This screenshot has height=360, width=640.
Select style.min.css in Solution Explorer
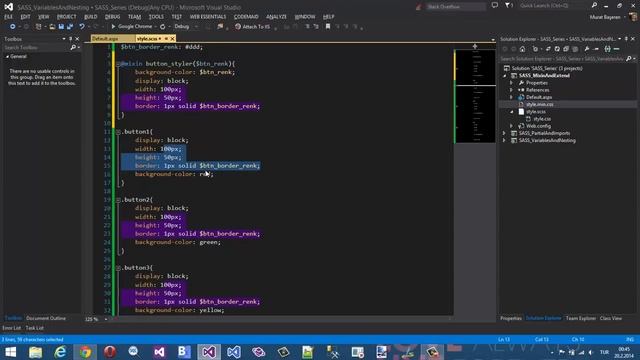pos(539,104)
